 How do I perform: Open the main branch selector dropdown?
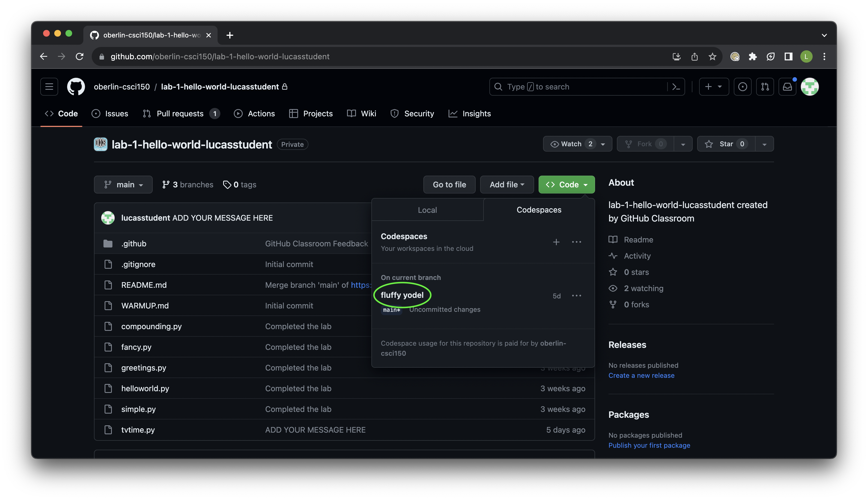123,184
